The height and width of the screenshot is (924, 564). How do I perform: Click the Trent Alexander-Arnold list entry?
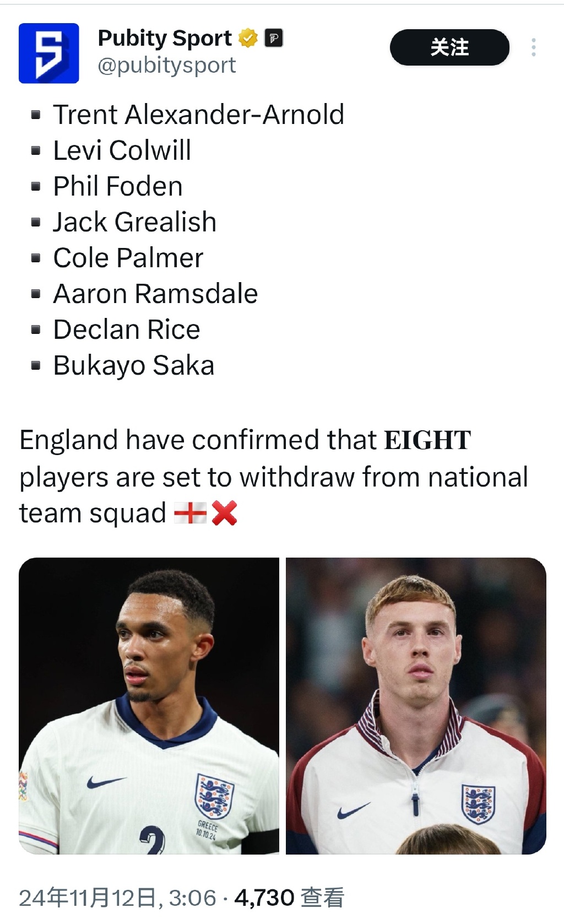pyautogui.click(x=198, y=115)
